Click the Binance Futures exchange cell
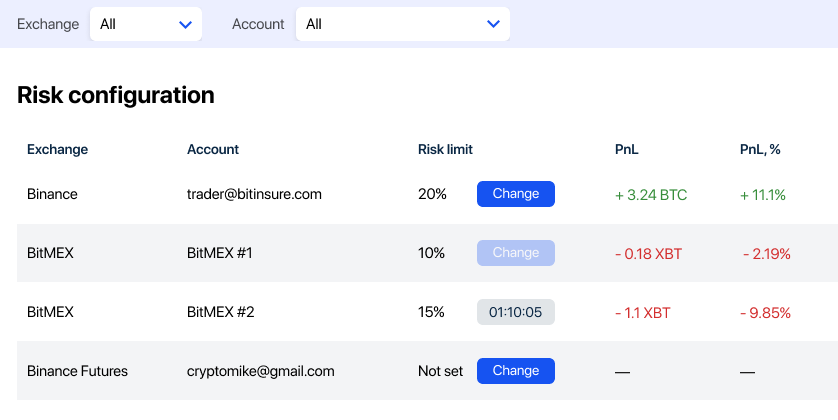Image resolution: width=838 pixels, height=420 pixels. click(x=77, y=371)
